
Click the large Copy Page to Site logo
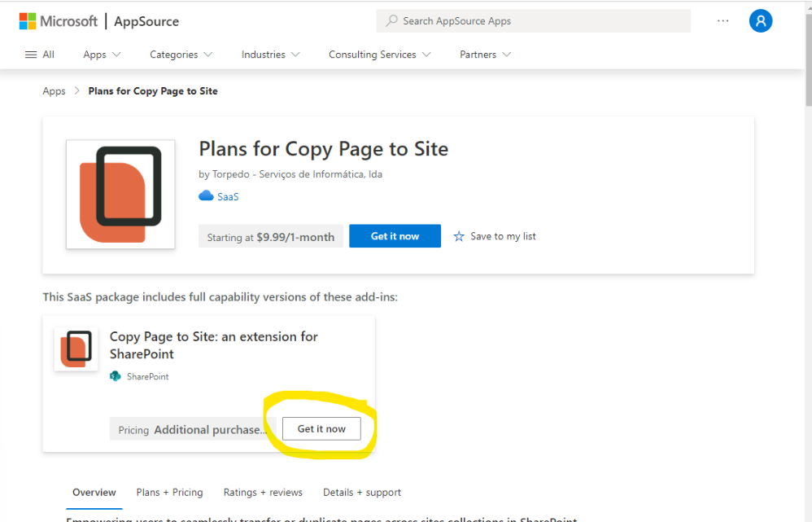(120, 195)
